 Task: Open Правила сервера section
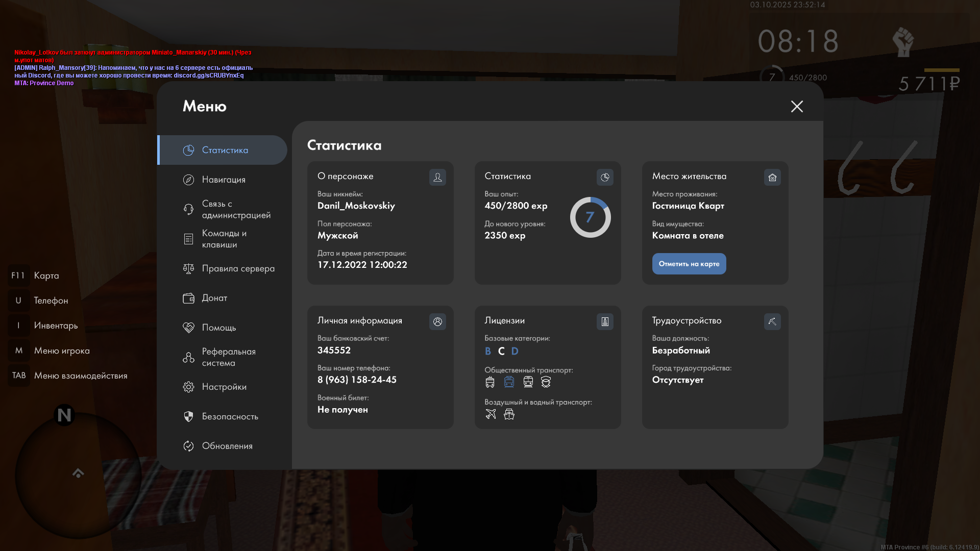coord(238,268)
